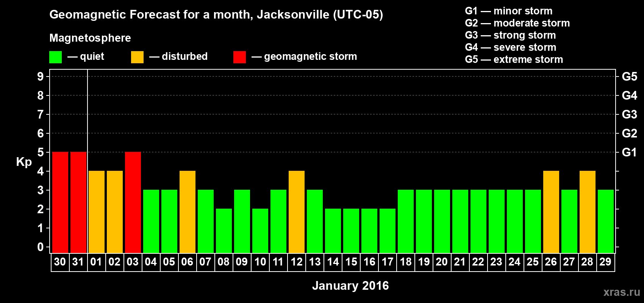
Task: Click the orange disturbed legend swatch
Action: (x=137, y=57)
